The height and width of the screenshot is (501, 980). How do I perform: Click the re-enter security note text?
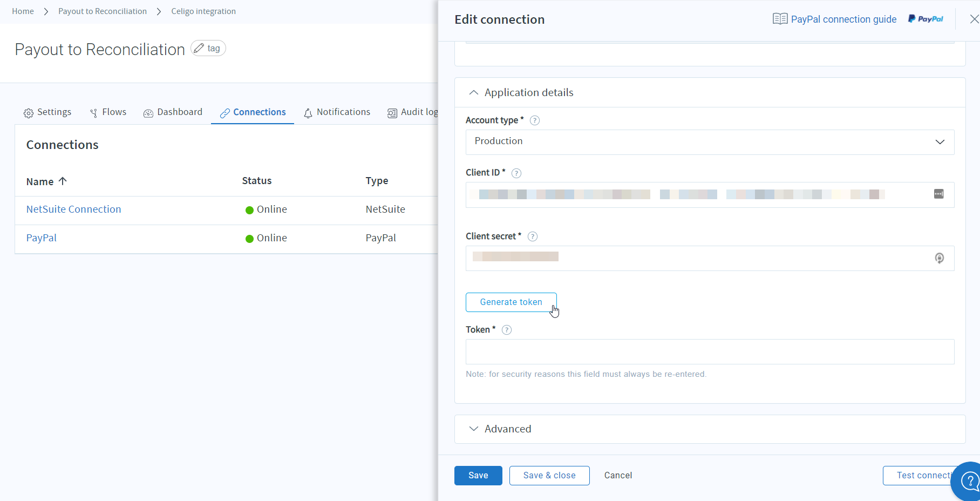coord(586,374)
